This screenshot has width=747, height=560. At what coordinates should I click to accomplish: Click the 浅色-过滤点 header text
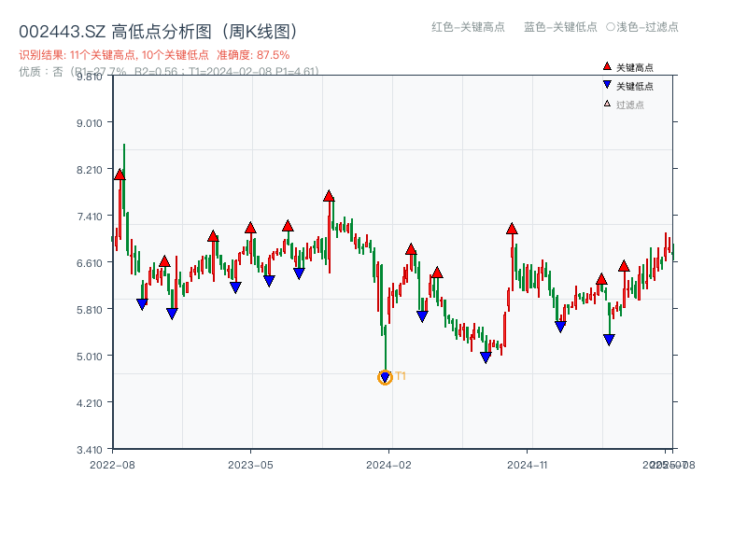[x=642, y=27]
